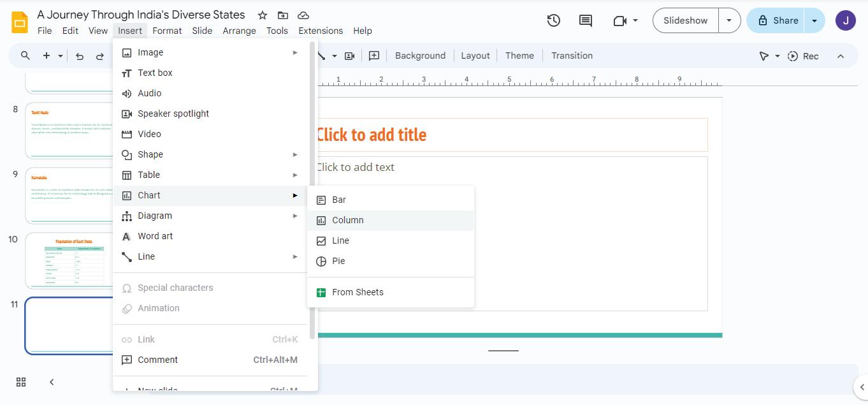This screenshot has width=868, height=405.
Task: Click the search menus magnifier icon
Action: coord(25,56)
